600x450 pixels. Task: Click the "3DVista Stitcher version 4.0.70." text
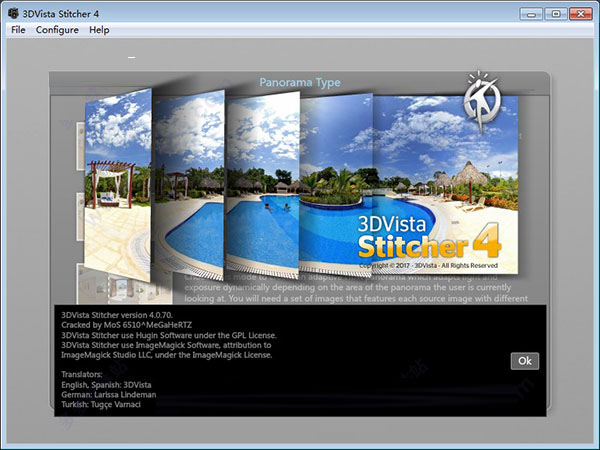tap(117, 315)
